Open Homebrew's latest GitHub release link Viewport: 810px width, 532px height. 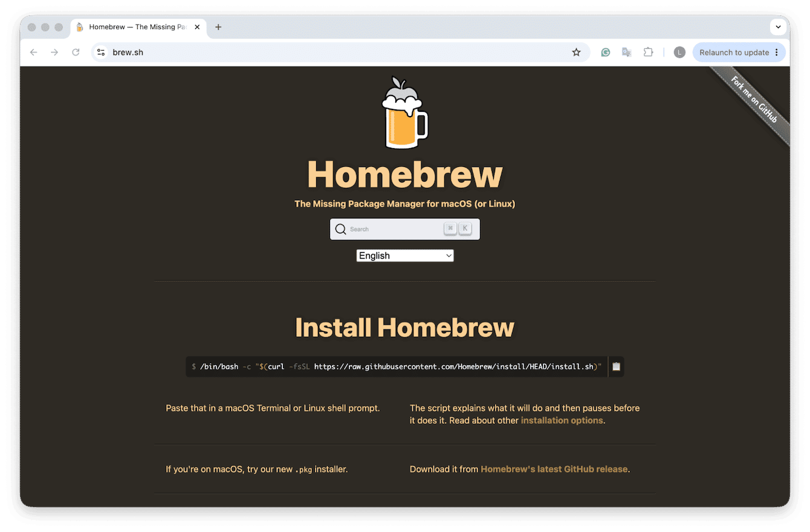click(x=554, y=469)
